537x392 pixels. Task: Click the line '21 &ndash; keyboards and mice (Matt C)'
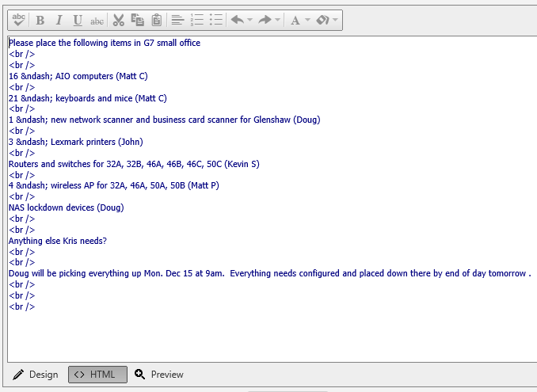(88, 98)
